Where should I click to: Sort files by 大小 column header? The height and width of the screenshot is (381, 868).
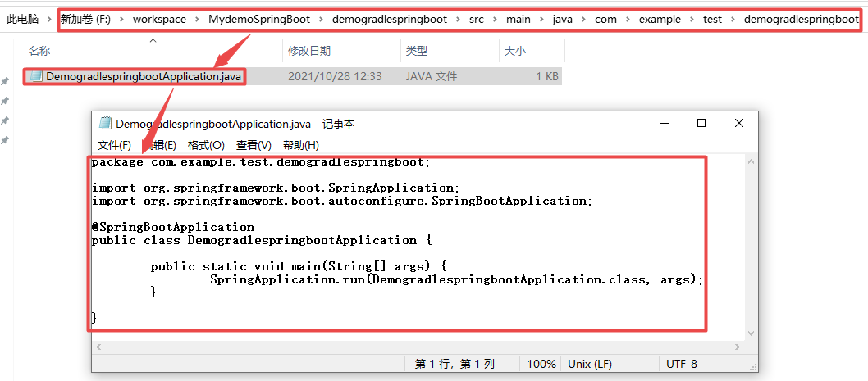[x=515, y=51]
